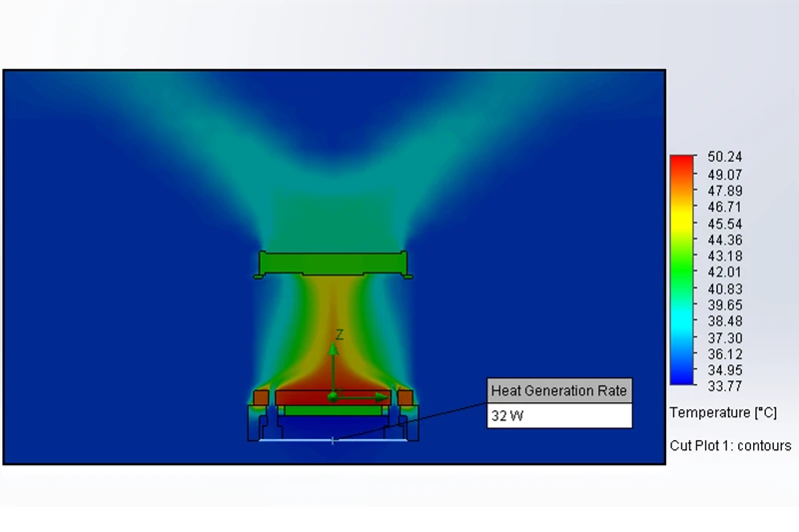The width and height of the screenshot is (799, 532).
Task: Click the red heat source block
Action: coord(334,397)
